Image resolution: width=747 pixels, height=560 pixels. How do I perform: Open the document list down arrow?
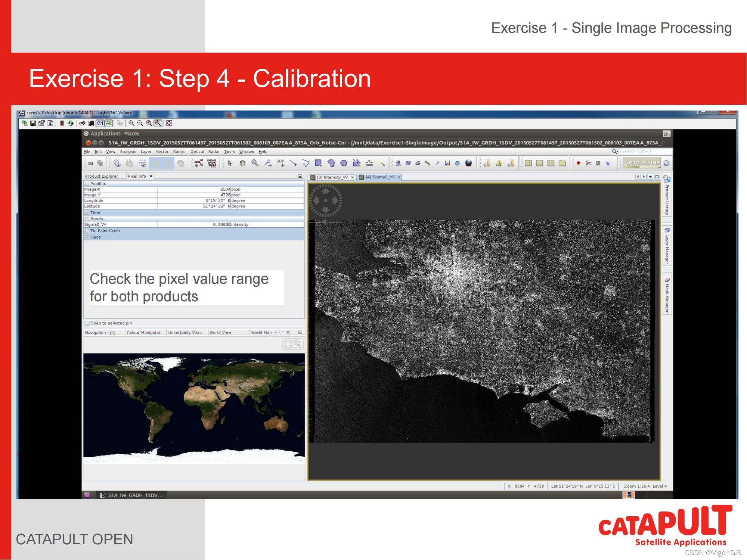[650, 177]
